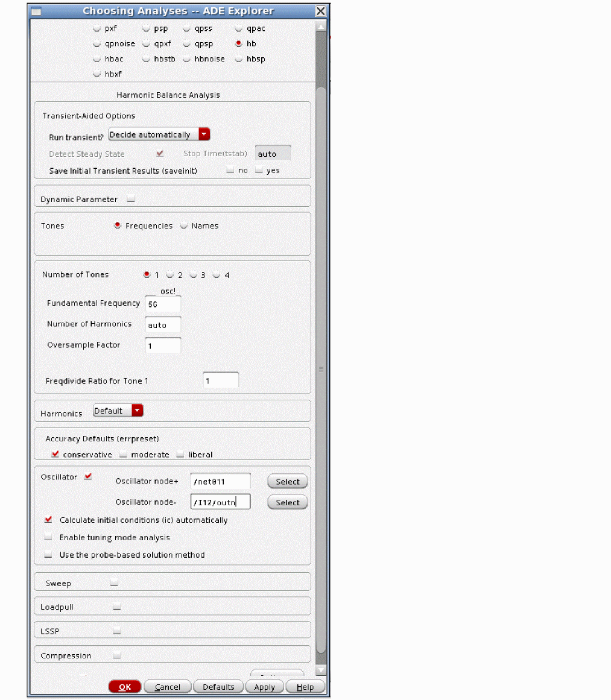Choose hbsp analysis type

[239, 59]
